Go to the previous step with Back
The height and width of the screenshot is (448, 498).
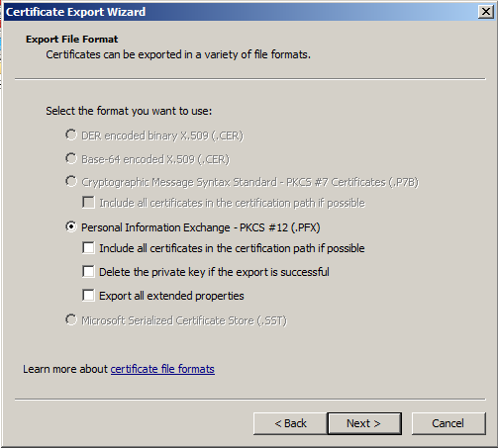pos(290,423)
